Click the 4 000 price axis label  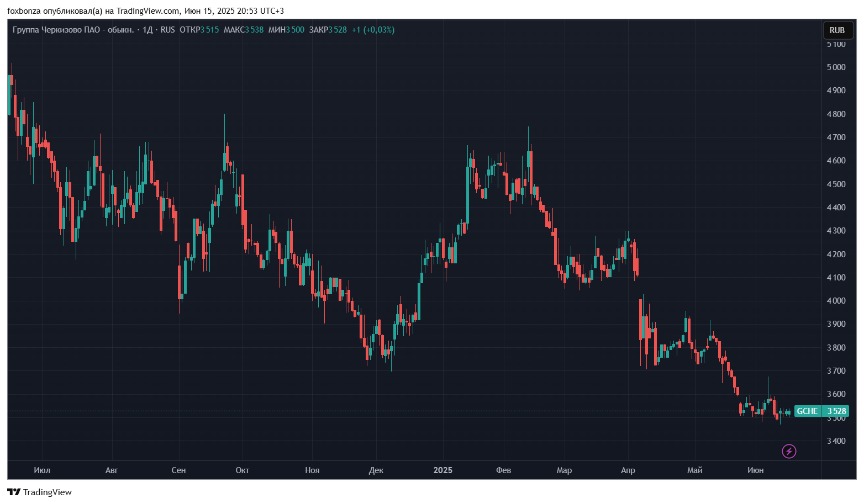836,301
